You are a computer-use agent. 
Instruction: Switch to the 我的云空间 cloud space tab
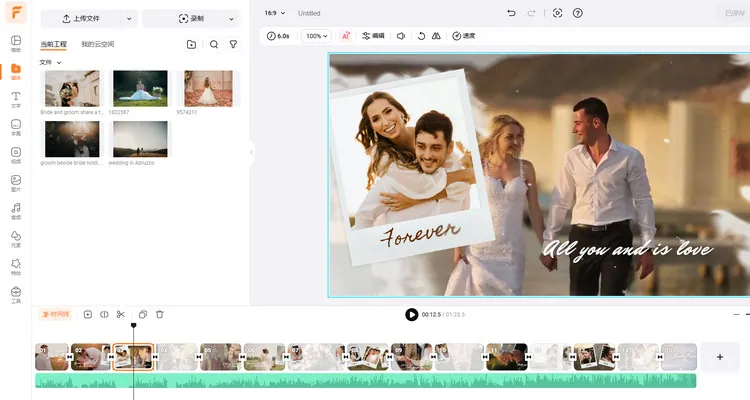tap(98, 44)
